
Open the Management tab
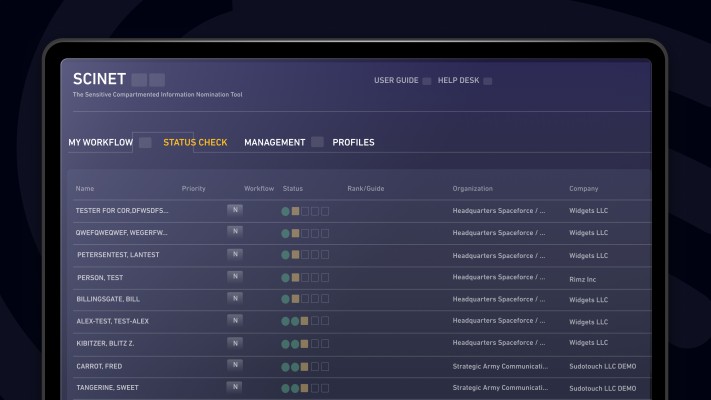[274, 142]
